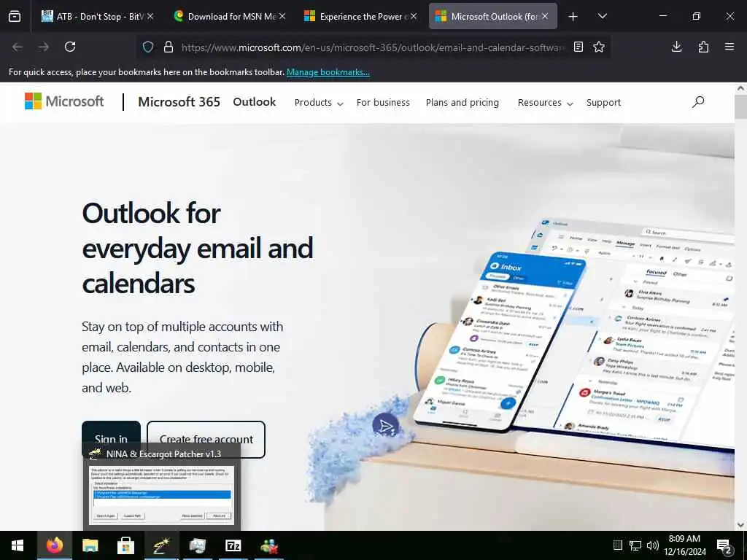Open notification center icon
The width and height of the screenshot is (747, 560).
[x=724, y=546]
